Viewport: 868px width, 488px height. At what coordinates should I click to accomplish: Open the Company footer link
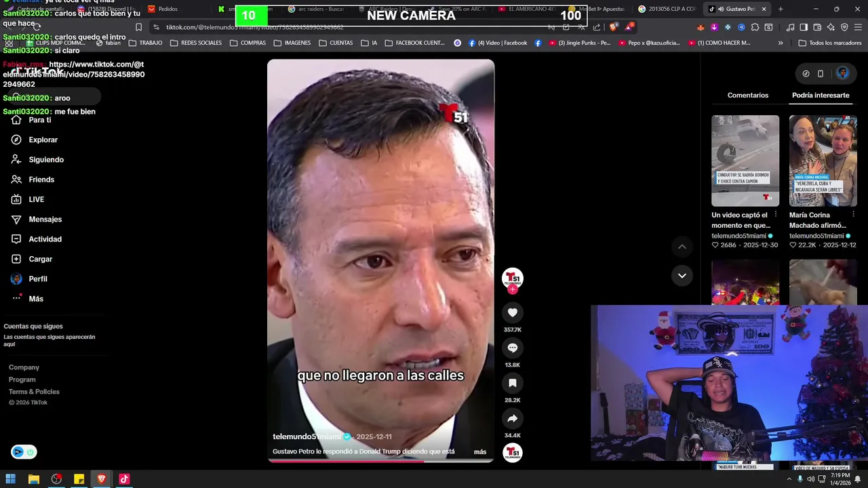tap(24, 367)
